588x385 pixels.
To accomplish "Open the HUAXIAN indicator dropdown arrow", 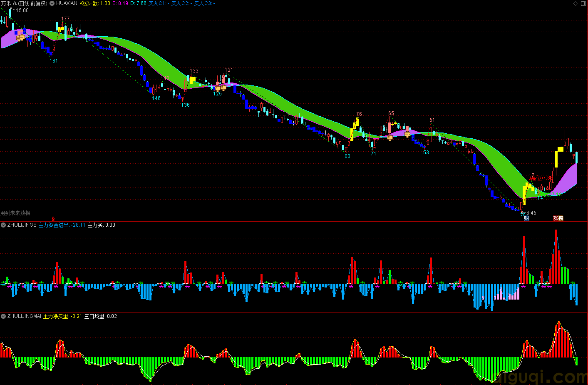I will pyautogui.click(x=52, y=3).
